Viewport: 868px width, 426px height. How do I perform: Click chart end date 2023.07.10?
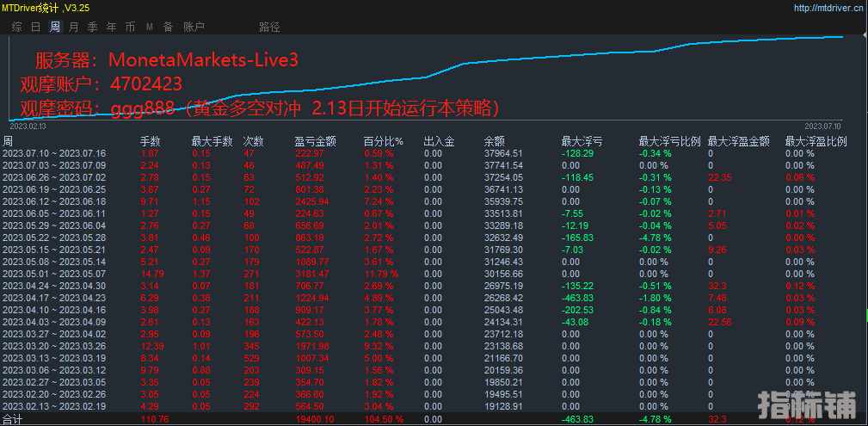pos(822,127)
